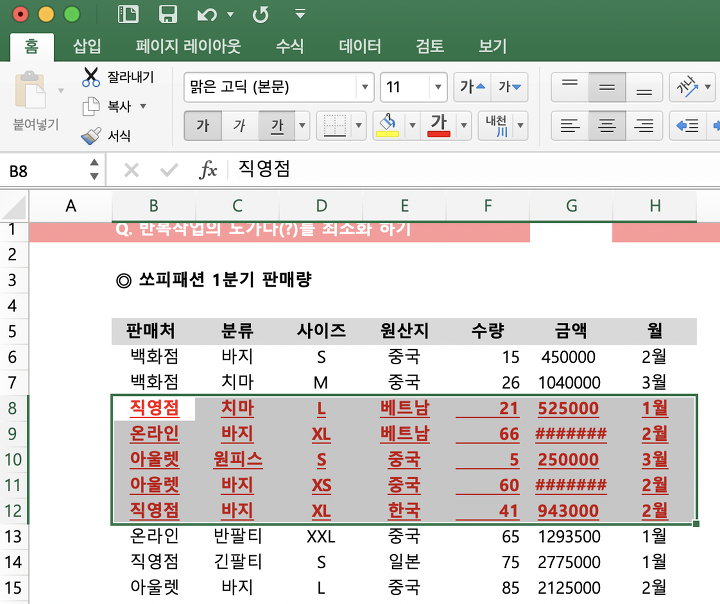The image size is (720, 604).
Task: Open the text orientation dropdown arrow
Action: point(708,87)
